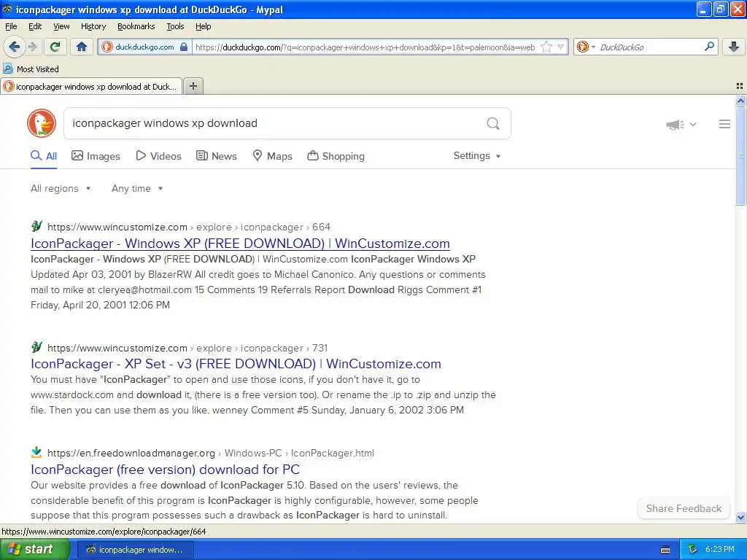The width and height of the screenshot is (747, 560).
Task: Go back with the browser Back arrow
Action: (14, 47)
